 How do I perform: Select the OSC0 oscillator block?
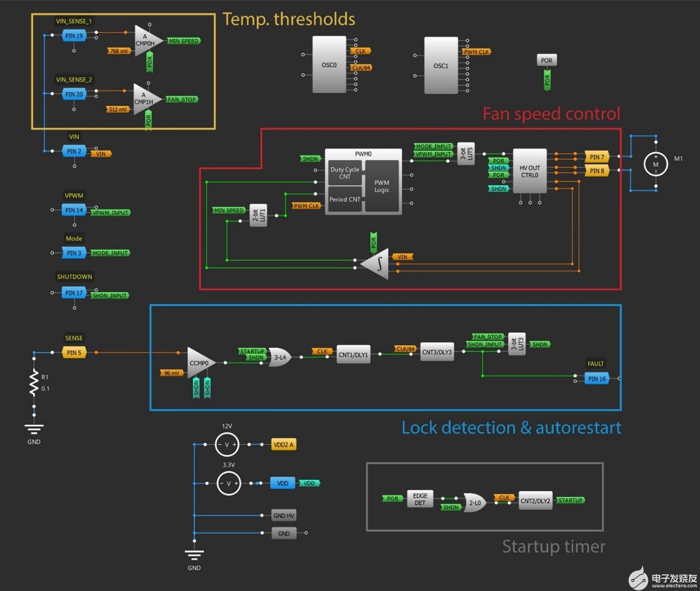(329, 65)
